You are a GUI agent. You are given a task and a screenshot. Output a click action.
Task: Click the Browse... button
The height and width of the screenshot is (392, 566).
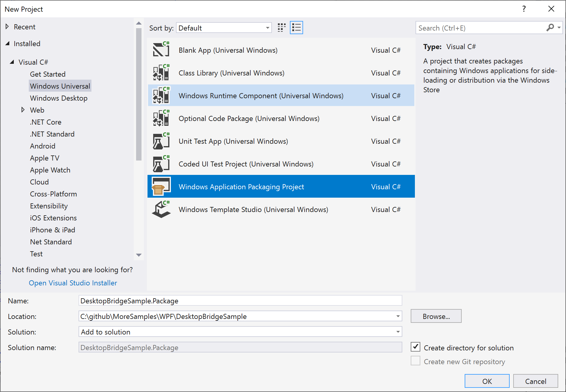(x=436, y=316)
